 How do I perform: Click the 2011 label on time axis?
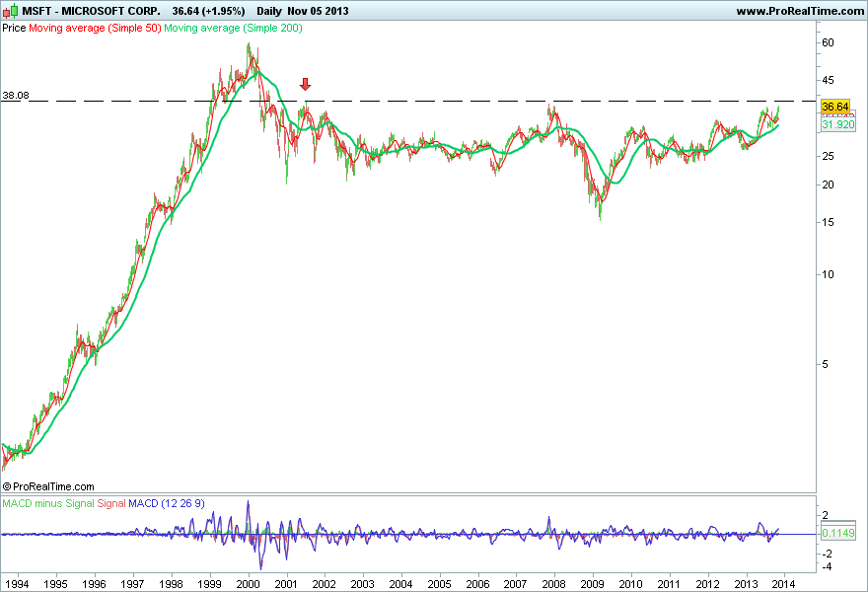[x=669, y=584]
